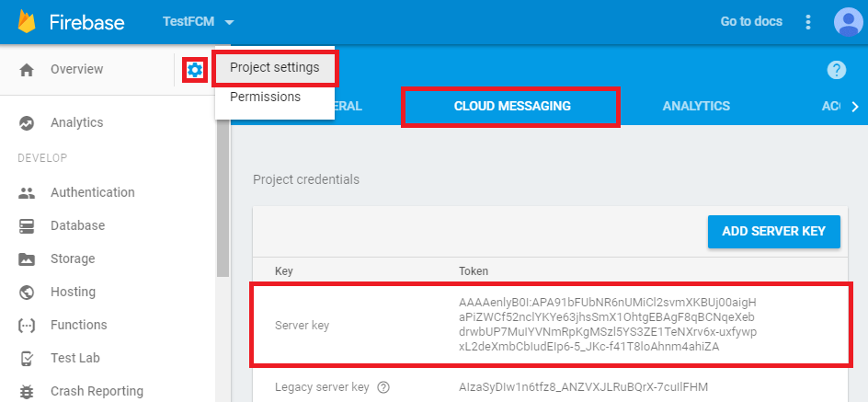
Task: Click the Token column header
Action: [x=474, y=271]
